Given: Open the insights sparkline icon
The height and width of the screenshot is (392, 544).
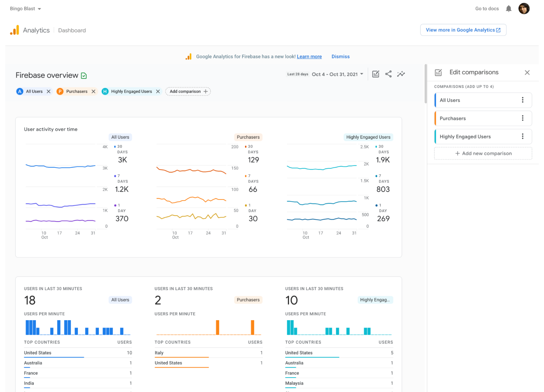Looking at the screenshot, I should pos(401,74).
